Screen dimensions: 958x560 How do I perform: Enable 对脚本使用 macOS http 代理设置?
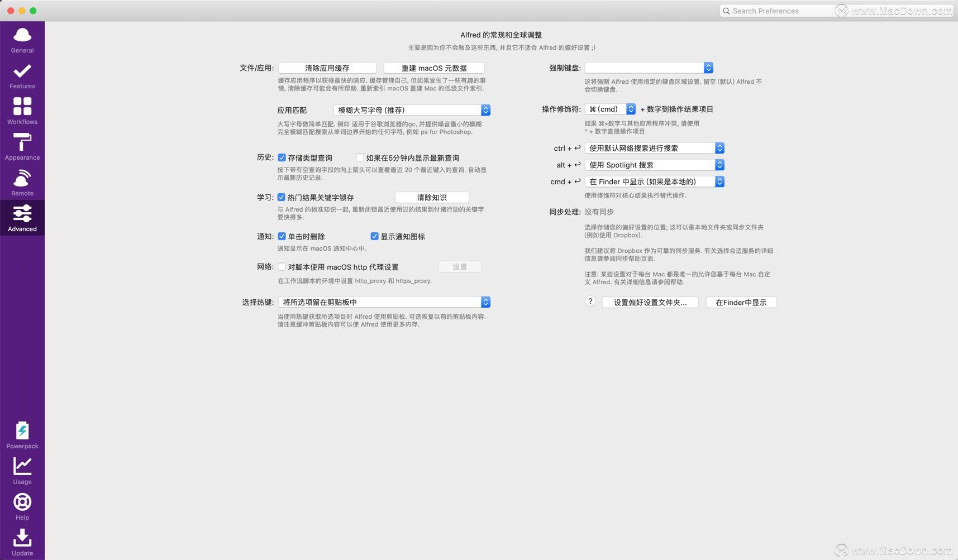[x=282, y=267]
